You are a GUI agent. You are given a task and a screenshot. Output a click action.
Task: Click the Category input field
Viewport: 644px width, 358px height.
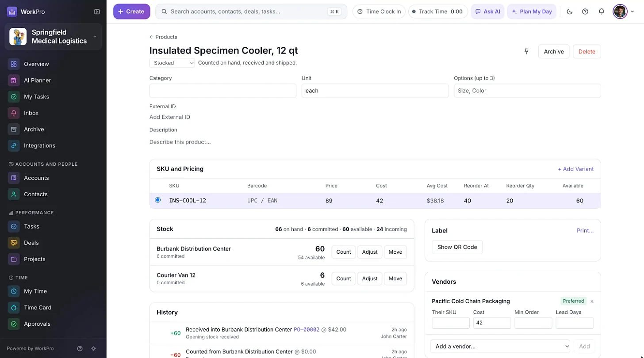click(223, 91)
